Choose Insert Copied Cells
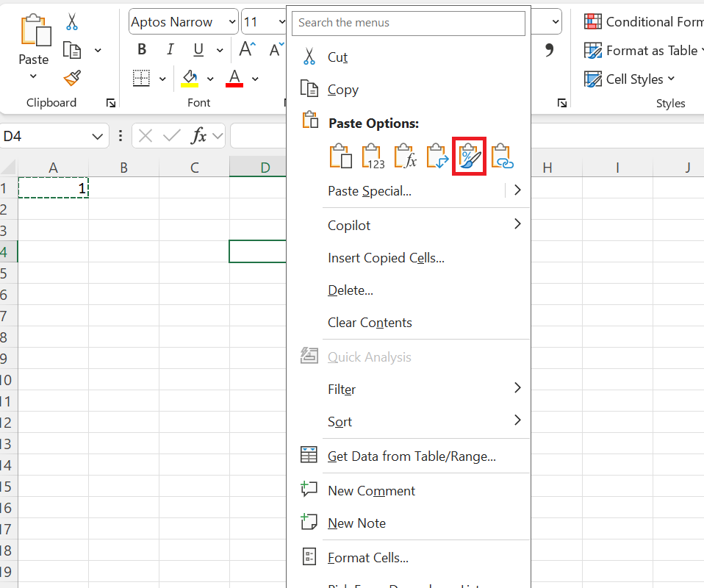This screenshot has width=704, height=588. (x=408, y=258)
